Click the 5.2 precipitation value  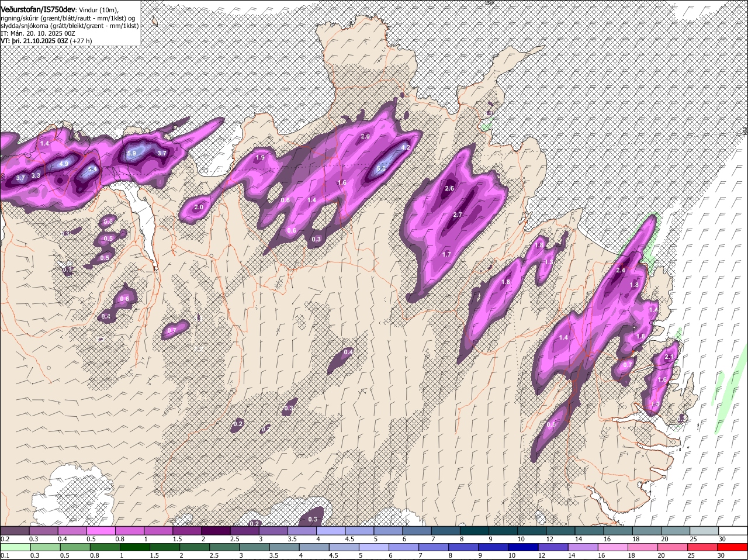pos(381,168)
